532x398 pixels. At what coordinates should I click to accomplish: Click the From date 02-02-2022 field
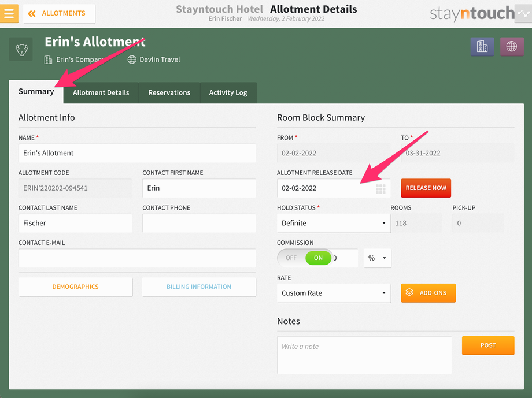[x=334, y=153]
